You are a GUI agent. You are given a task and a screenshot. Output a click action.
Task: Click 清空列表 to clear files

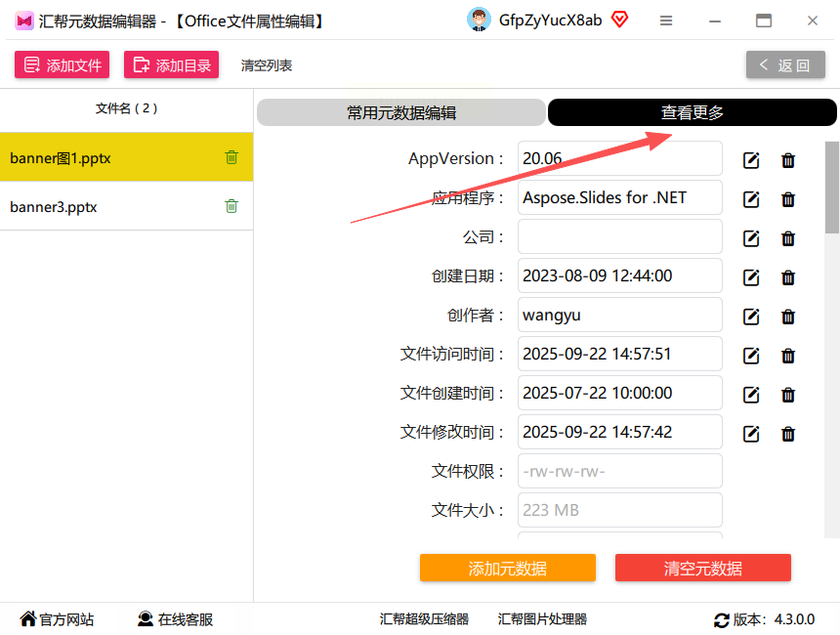point(267,65)
